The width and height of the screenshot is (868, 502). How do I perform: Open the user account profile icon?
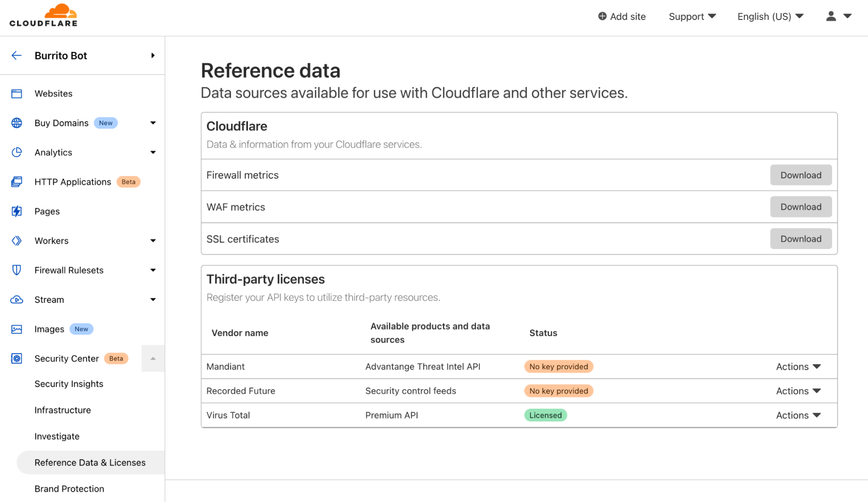(831, 16)
